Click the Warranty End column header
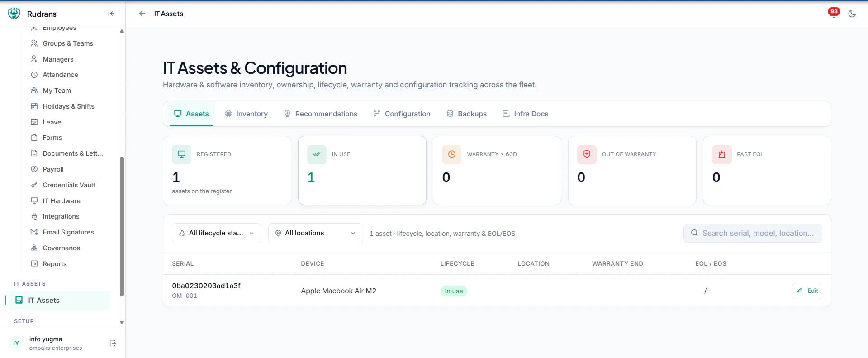Image resolution: width=868 pixels, height=358 pixels. point(617,263)
